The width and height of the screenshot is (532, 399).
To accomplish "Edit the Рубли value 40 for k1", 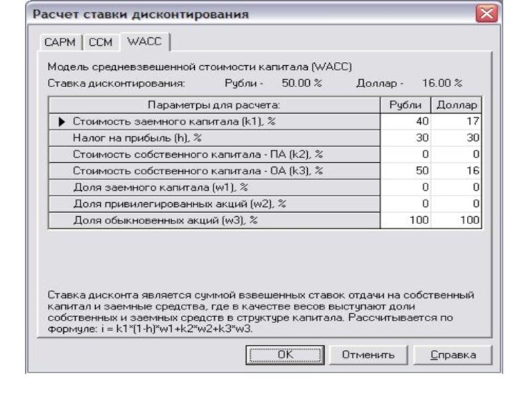I will point(406,122).
